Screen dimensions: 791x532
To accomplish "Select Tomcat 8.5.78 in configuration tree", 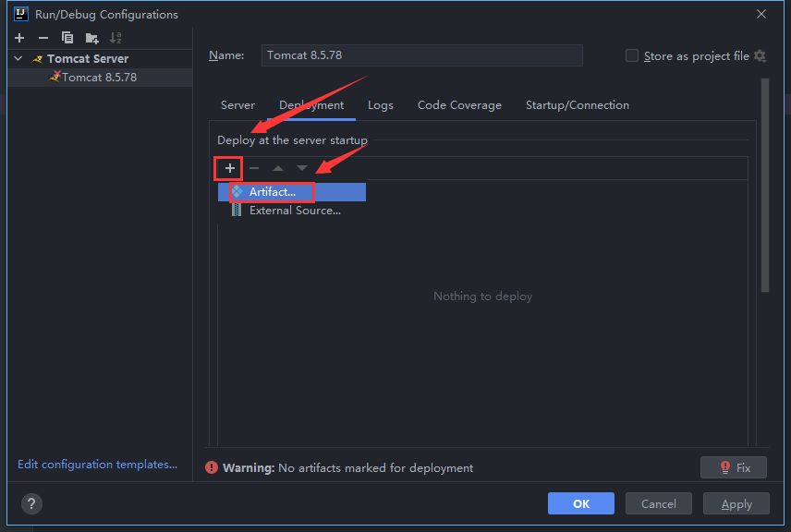I will click(x=100, y=78).
